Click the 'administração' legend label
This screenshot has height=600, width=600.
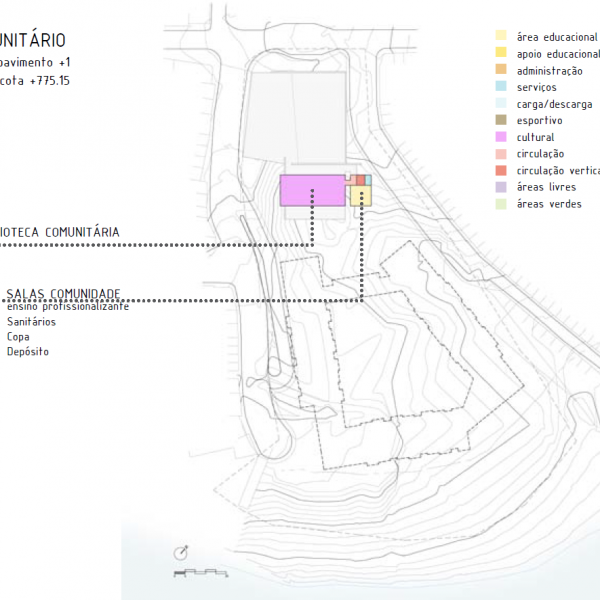(x=549, y=71)
